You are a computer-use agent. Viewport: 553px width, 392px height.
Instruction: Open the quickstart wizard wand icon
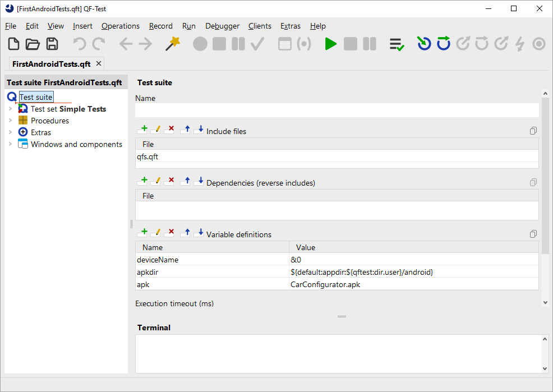coord(173,44)
